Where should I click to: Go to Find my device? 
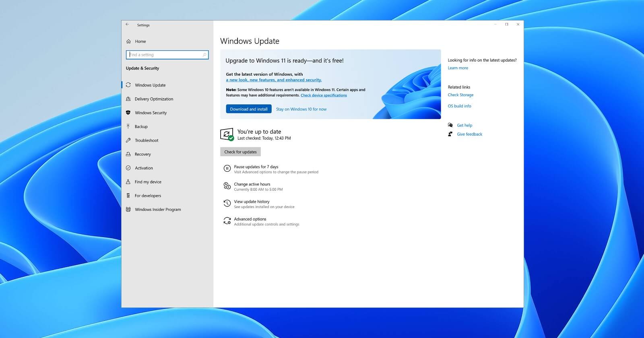click(148, 182)
